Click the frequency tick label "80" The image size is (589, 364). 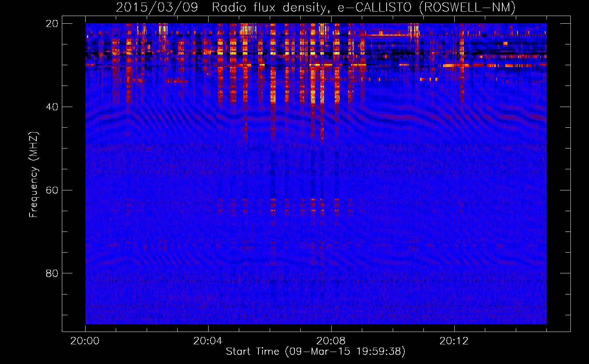tap(52, 273)
